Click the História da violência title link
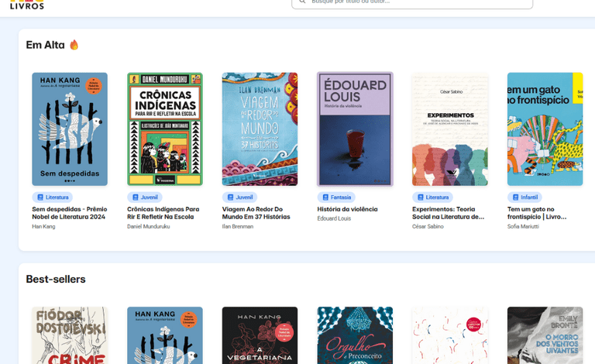Image resolution: width=595 pixels, height=364 pixels. (347, 209)
